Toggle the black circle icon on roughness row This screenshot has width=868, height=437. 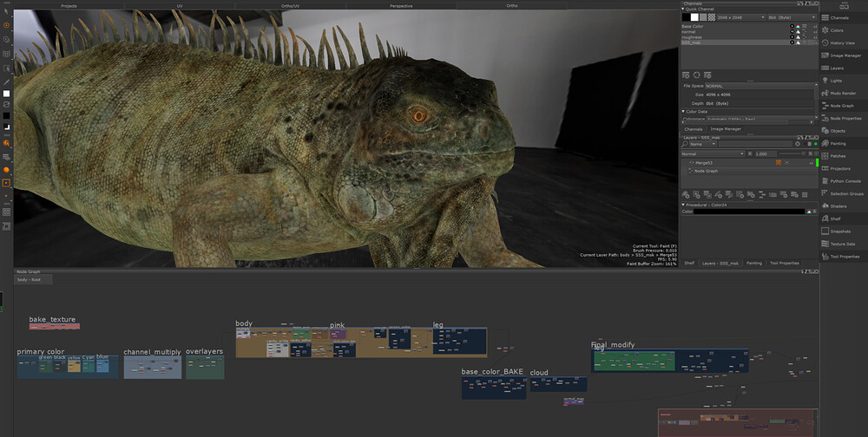coord(792,37)
